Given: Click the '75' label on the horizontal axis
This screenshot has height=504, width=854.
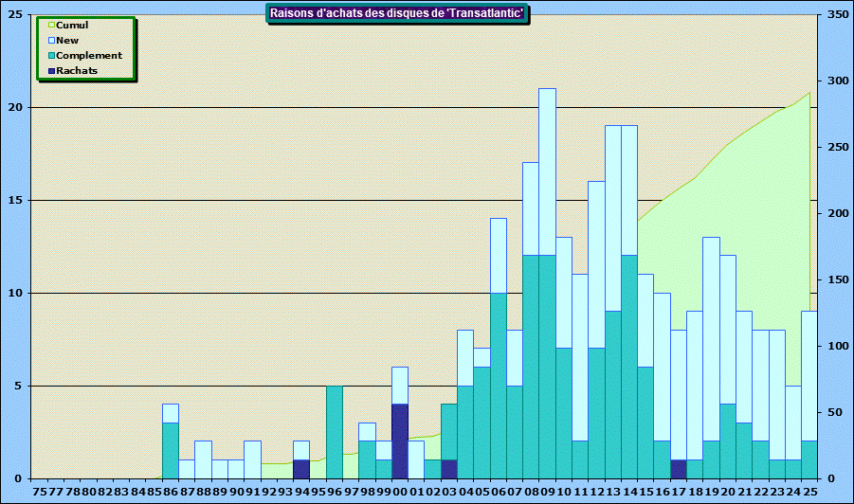Looking at the screenshot, I should coord(39,493).
